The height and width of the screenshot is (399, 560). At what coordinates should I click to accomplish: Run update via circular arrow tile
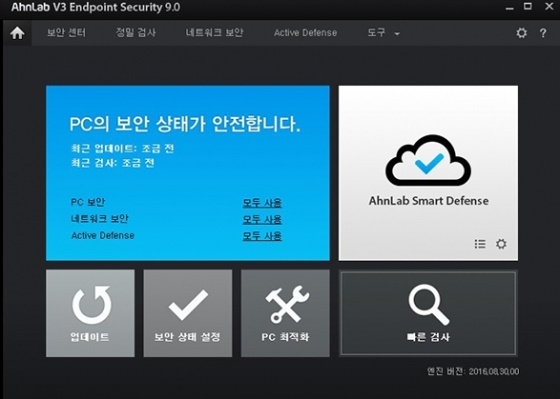tap(90, 313)
